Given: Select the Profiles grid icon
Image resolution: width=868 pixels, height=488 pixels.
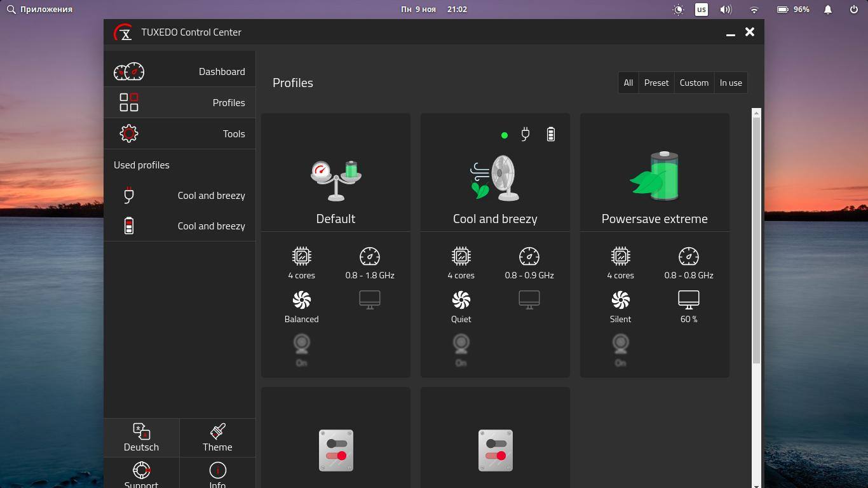Looking at the screenshot, I should click(129, 102).
